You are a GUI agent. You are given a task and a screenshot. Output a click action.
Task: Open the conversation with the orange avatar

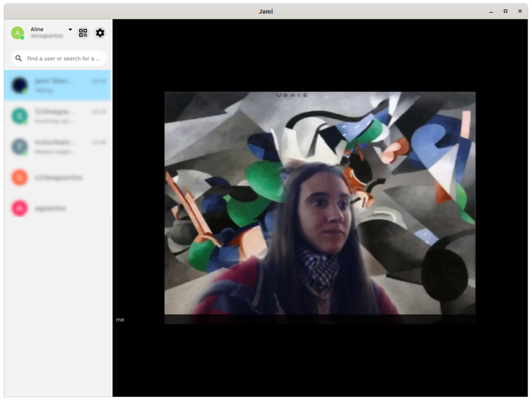point(57,177)
